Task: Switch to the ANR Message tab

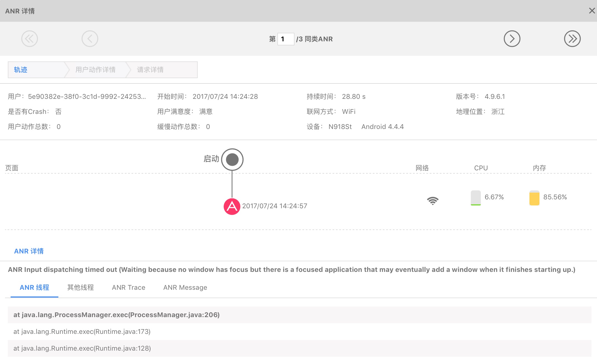Action: [x=185, y=288]
